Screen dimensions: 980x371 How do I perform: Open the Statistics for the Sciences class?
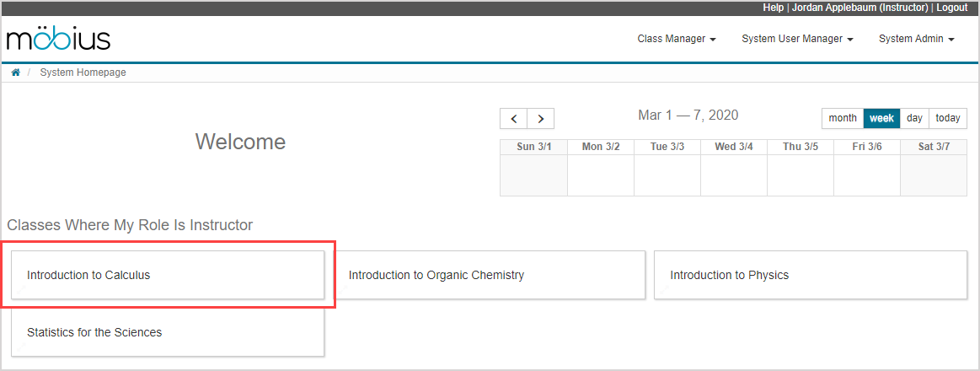pos(167,332)
